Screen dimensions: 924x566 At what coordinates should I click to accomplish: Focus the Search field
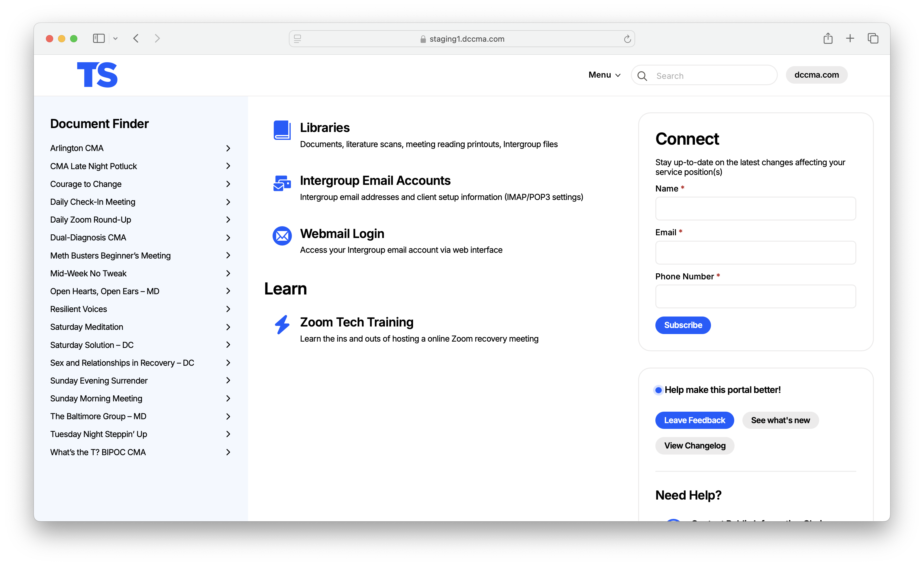[704, 75]
